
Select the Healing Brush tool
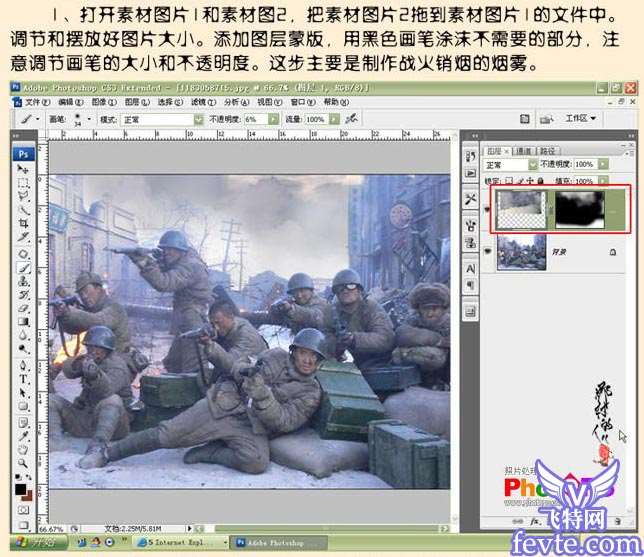(x=23, y=254)
